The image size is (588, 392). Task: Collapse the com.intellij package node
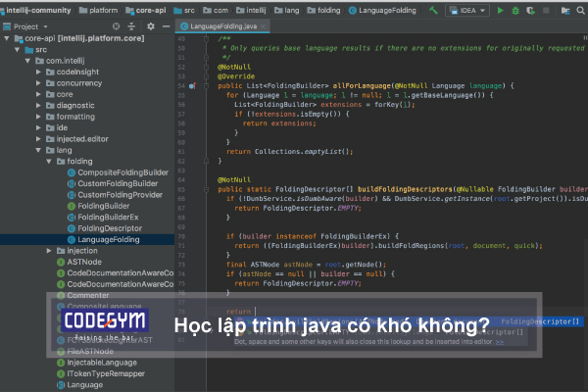pyautogui.click(x=27, y=61)
